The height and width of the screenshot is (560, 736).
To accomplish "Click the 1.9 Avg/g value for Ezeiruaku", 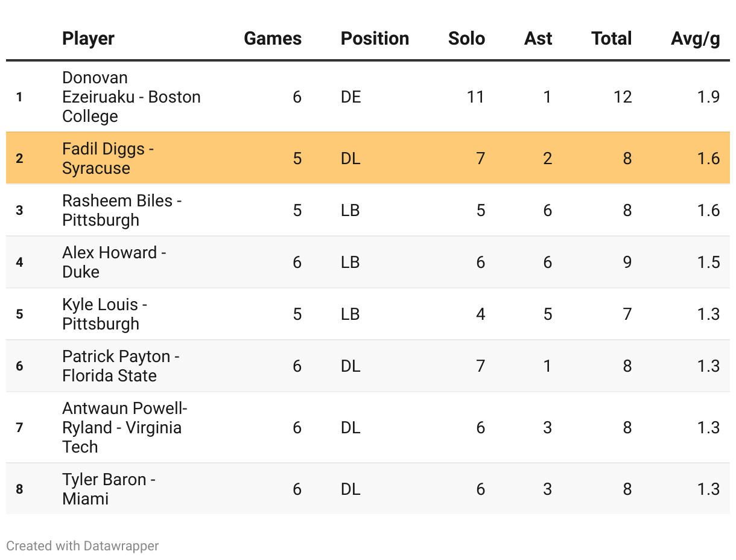I will pos(708,97).
